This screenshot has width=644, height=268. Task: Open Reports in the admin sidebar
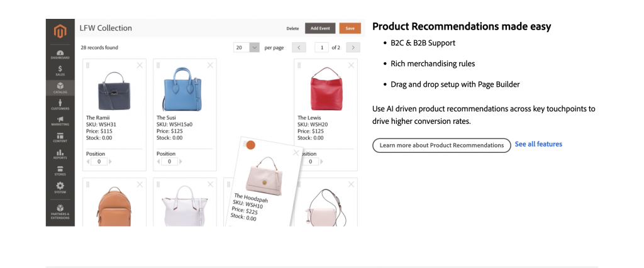60,154
